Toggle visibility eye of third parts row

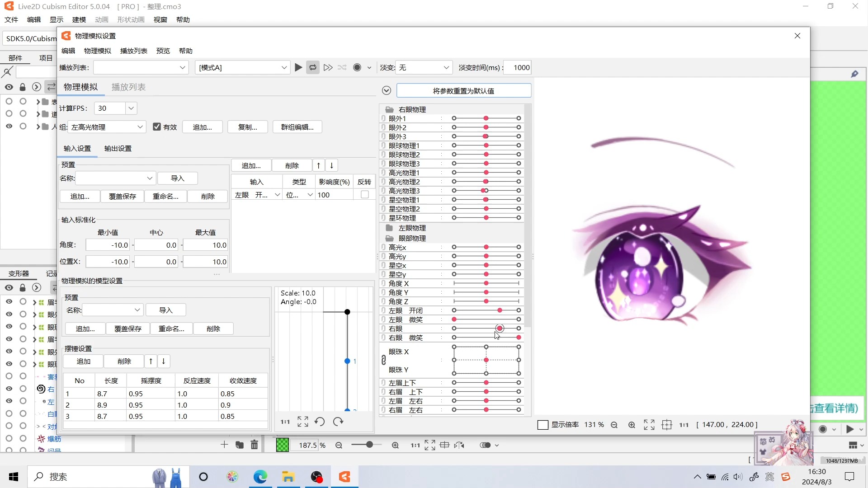tap(9, 127)
